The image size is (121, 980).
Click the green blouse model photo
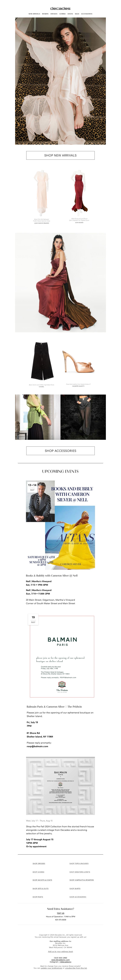pyautogui.click(x=37, y=417)
